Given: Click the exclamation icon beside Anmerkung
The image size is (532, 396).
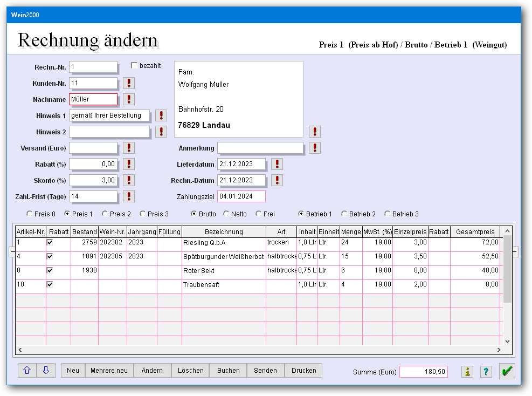Looking at the screenshot, I should 315,148.
